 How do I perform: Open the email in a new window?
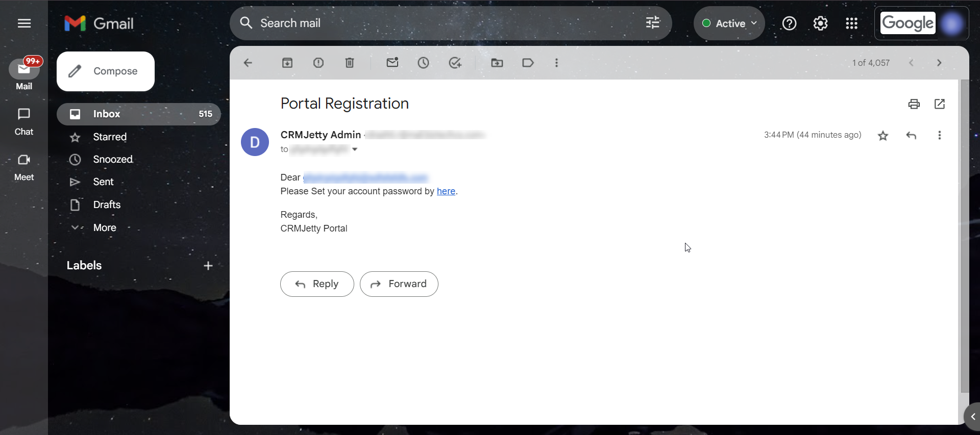939,104
